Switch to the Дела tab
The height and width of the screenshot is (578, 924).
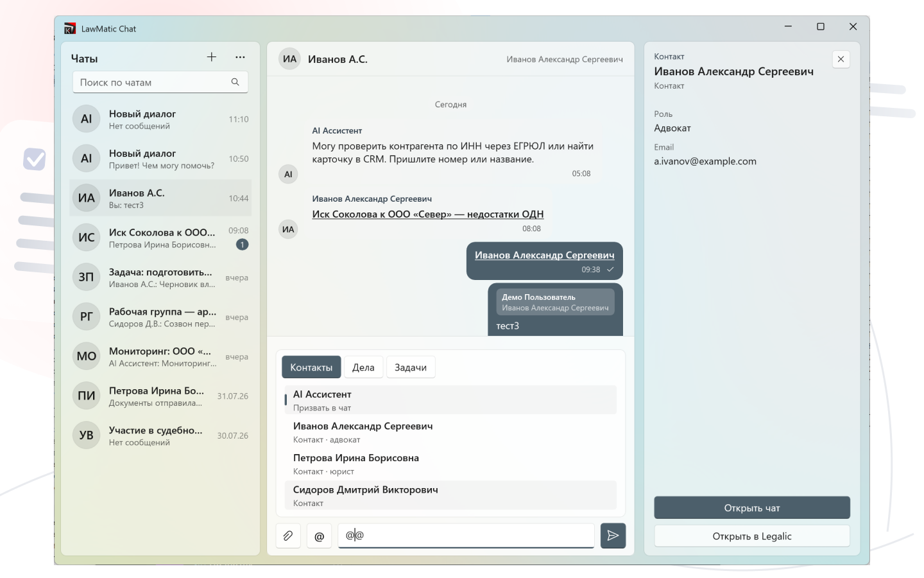363,367
